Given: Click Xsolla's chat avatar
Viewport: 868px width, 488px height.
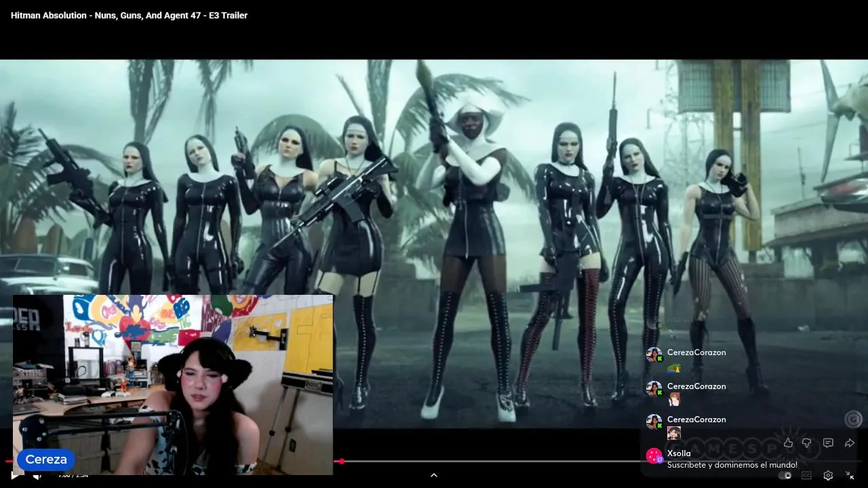Looking at the screenshot, I should (x=654, y=455).
